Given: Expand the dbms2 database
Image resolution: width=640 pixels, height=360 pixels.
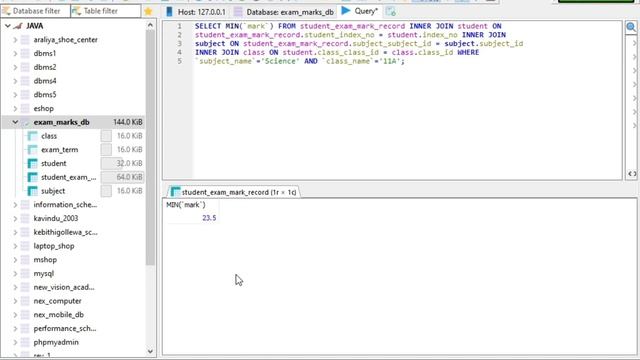Looking at the screenshot, I should pos(15,67).
